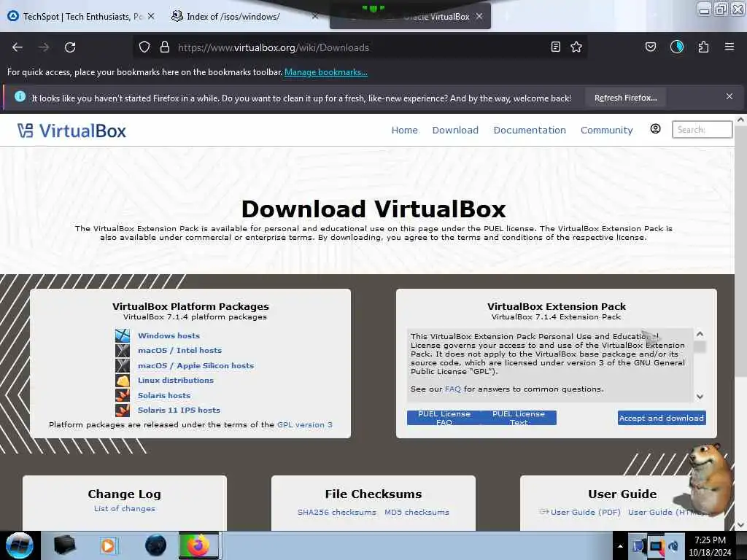The width and height of the screenshot is (747, 560).
Task: Click the Solaris hosts icon
Action: click(123, 395)
